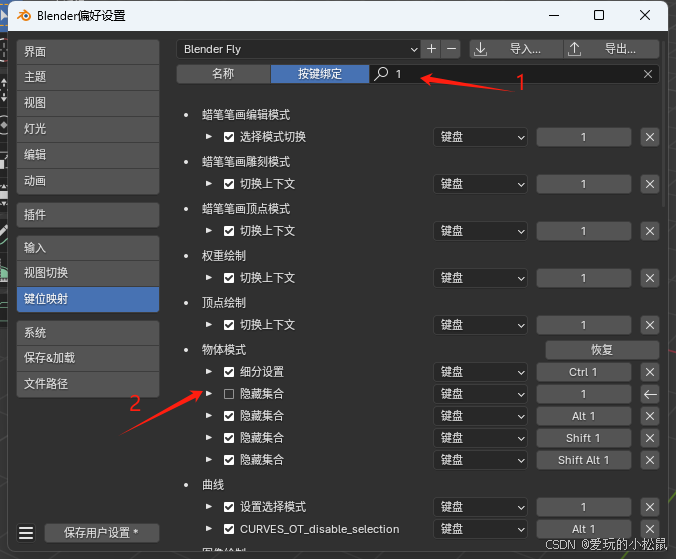Expand the 选择模式切换 entry
Screen dimensions: 676x559
pyautogui.click(x=209, y=137)
